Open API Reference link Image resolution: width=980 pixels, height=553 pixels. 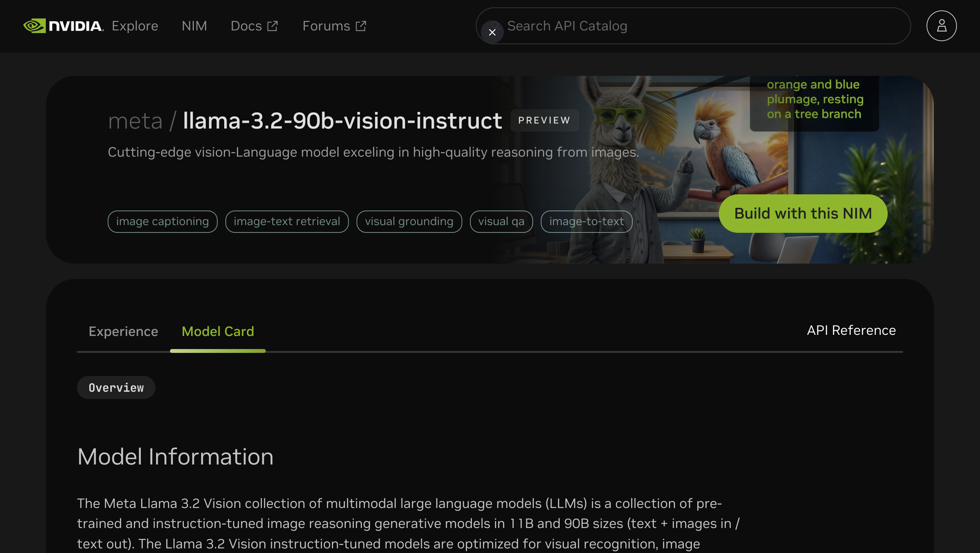(851, 330)
